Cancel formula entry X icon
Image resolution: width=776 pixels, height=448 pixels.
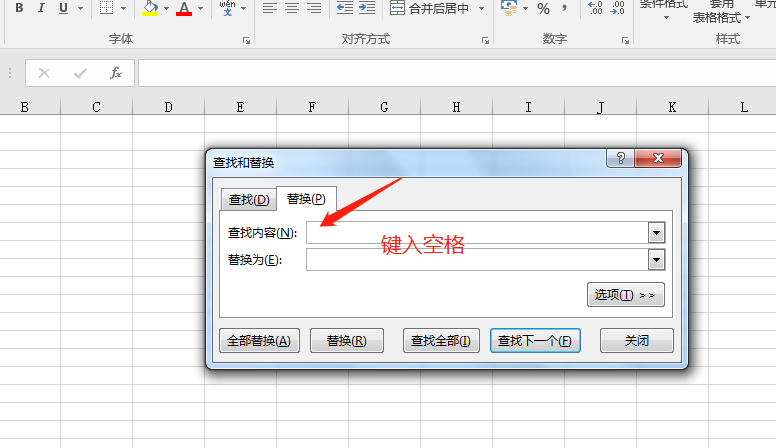click(44, 73)
